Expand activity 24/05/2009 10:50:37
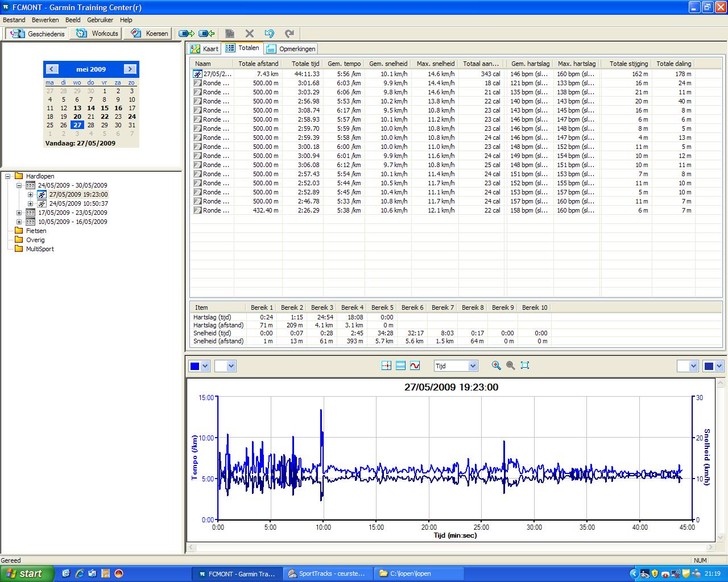The image size is (728, 582). point(30,203)
